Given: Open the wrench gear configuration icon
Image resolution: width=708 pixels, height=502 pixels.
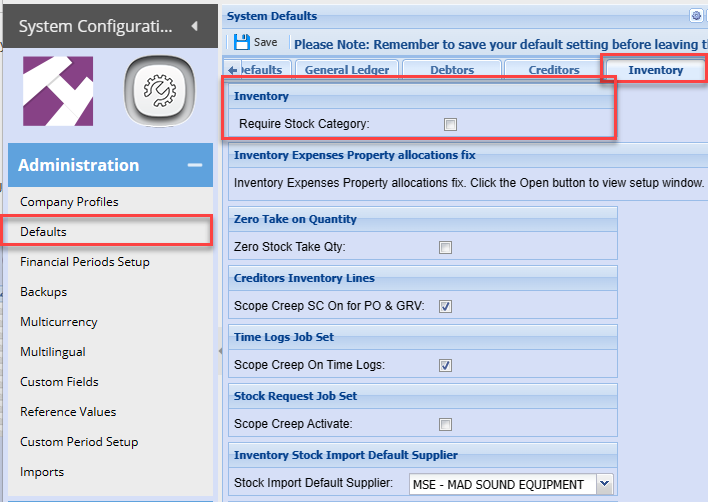Looking at the screenshot, I should click(159, 91).
